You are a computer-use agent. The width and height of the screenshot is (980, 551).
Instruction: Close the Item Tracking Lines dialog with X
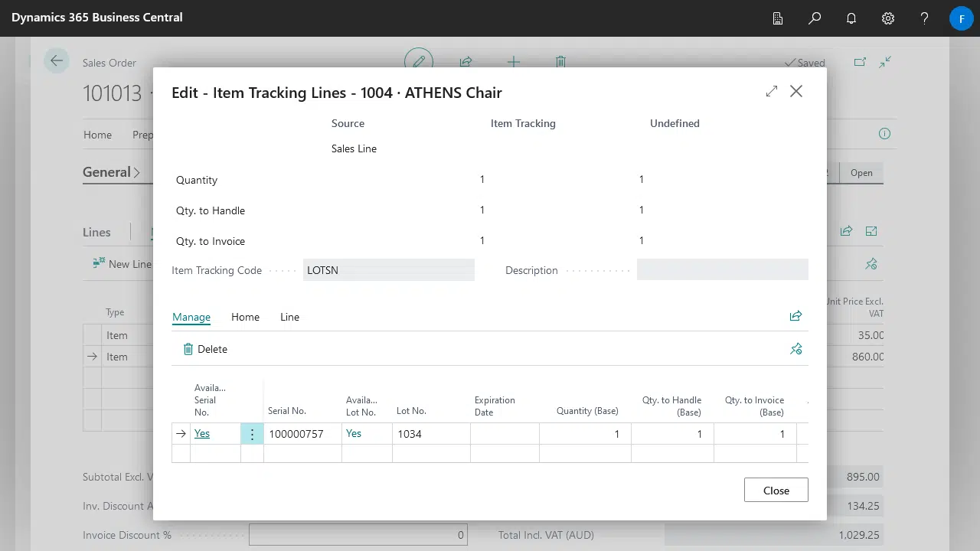[796, 92]
